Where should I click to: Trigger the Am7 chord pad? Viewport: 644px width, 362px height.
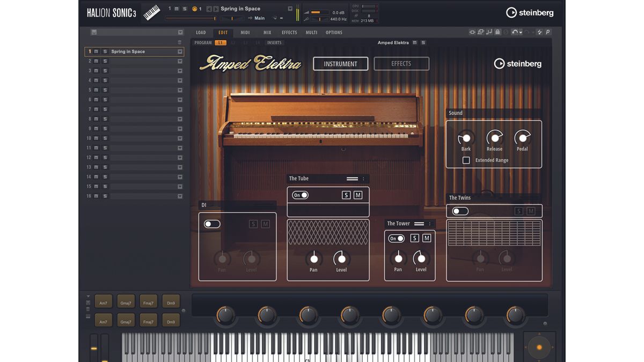pos(103,301)
